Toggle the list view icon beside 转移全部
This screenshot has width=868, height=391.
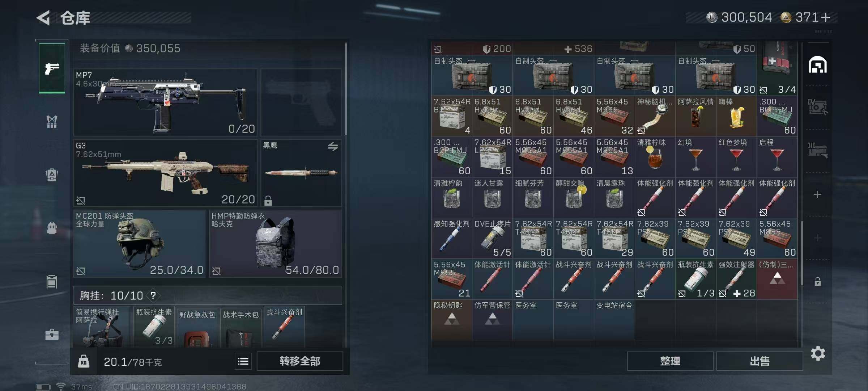[x=243, y=361]
